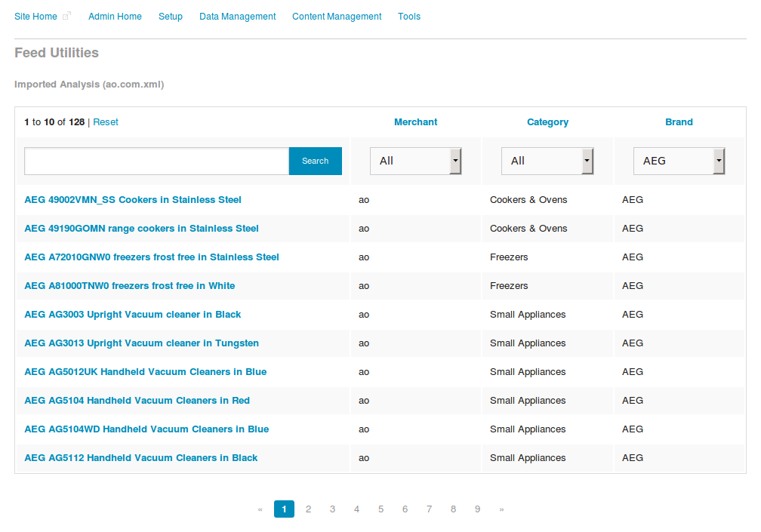Click the external link icon beside Site Home
Viewport: 761px width, 532px height.
pyautogui.click(x=67, y=16)
